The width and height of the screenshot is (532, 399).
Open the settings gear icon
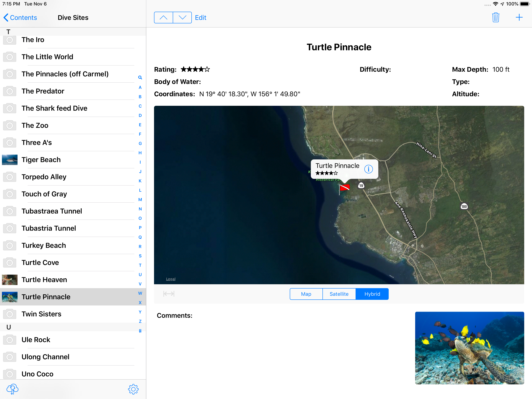tap(133, 389)
